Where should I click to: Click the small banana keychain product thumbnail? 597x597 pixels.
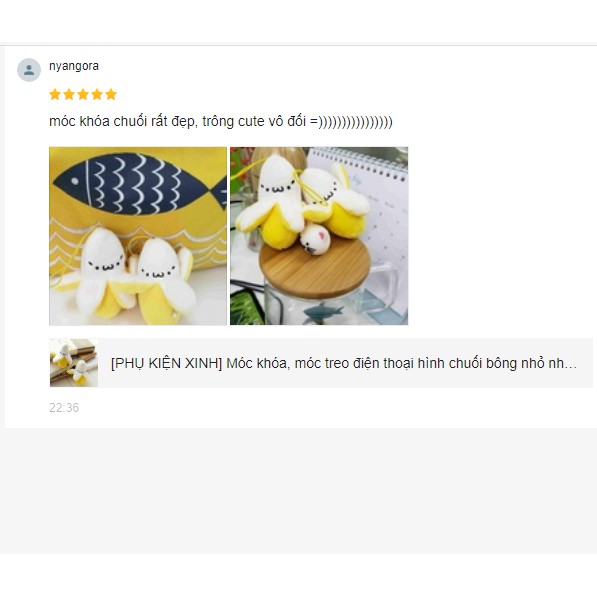(x=74, y=363)
